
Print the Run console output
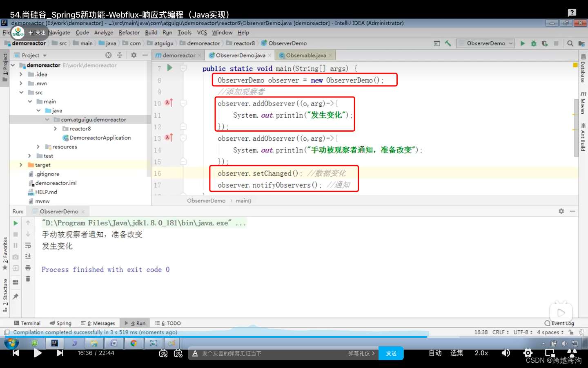[x=28, y=268]
